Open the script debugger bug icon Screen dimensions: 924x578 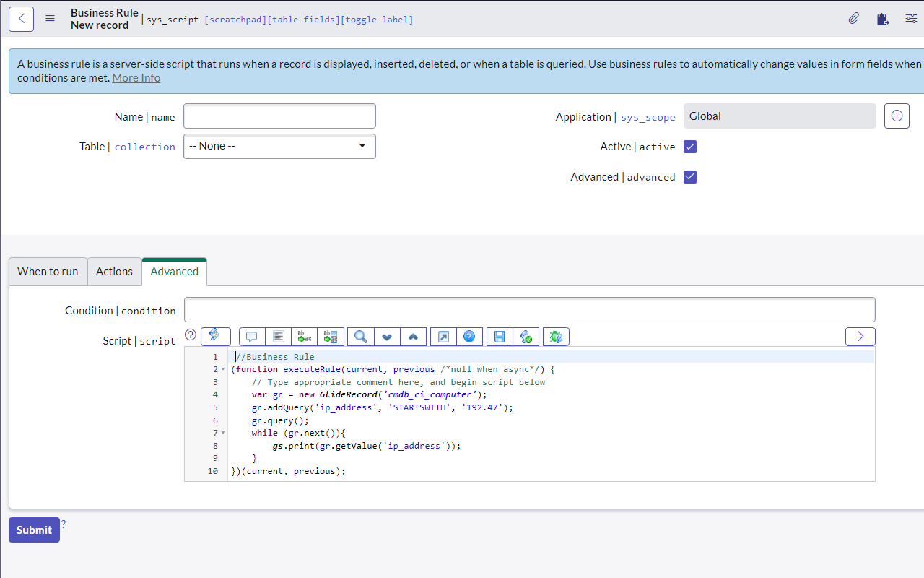coord(556,337)
